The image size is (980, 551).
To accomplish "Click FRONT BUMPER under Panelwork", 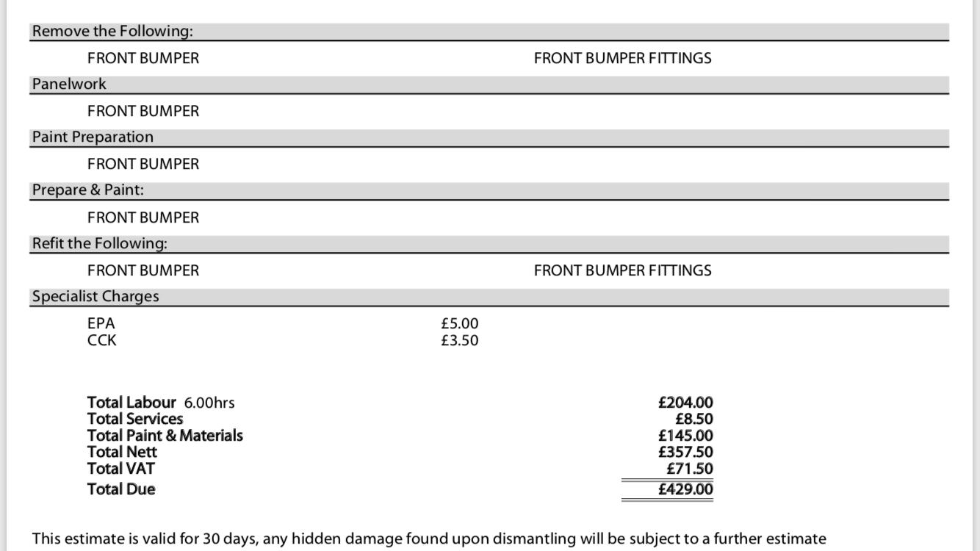I will click(143, 111).
